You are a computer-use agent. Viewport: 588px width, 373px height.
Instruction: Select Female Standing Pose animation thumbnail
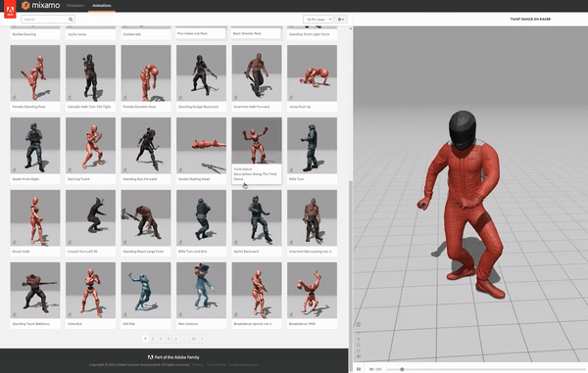tap(35, 73)
